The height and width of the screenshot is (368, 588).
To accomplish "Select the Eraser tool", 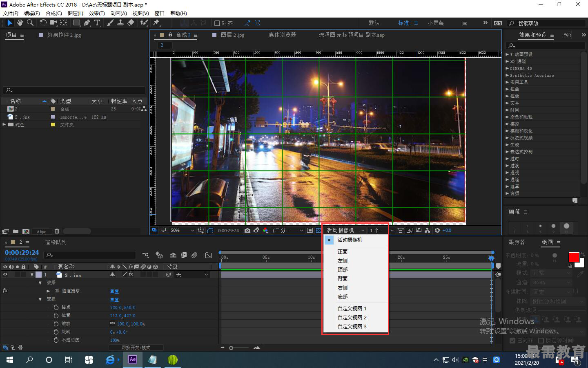I will [x=131, y=23].
